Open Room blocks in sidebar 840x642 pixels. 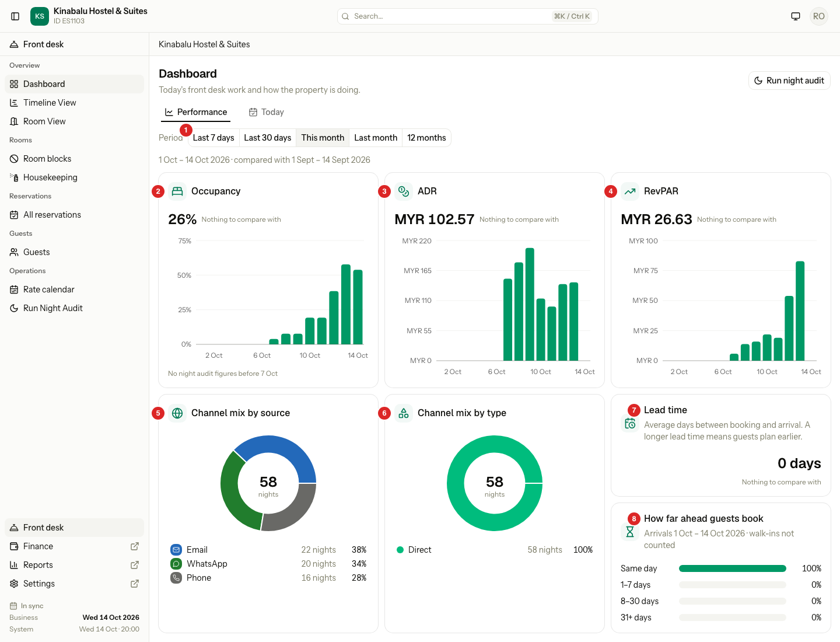(x=74, y=159)
